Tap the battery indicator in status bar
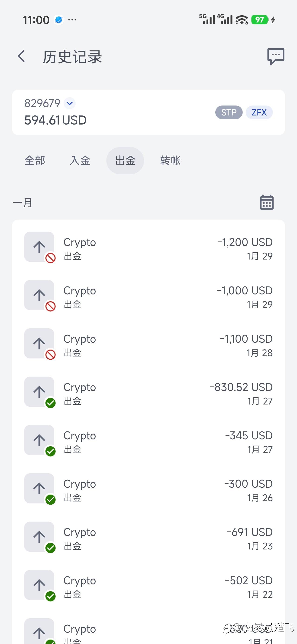This screenshot has width=297, height=644. (x=260, y=20)
